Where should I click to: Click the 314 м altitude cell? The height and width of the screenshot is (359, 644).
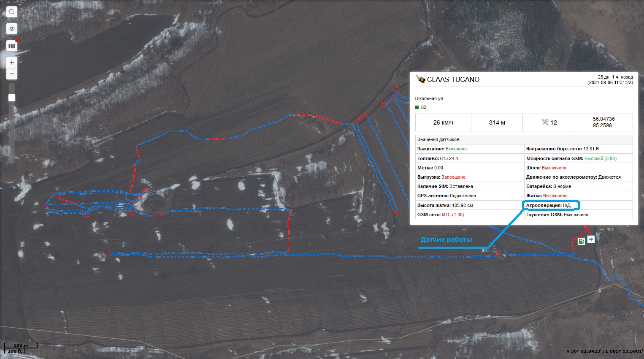coord(497,122)
